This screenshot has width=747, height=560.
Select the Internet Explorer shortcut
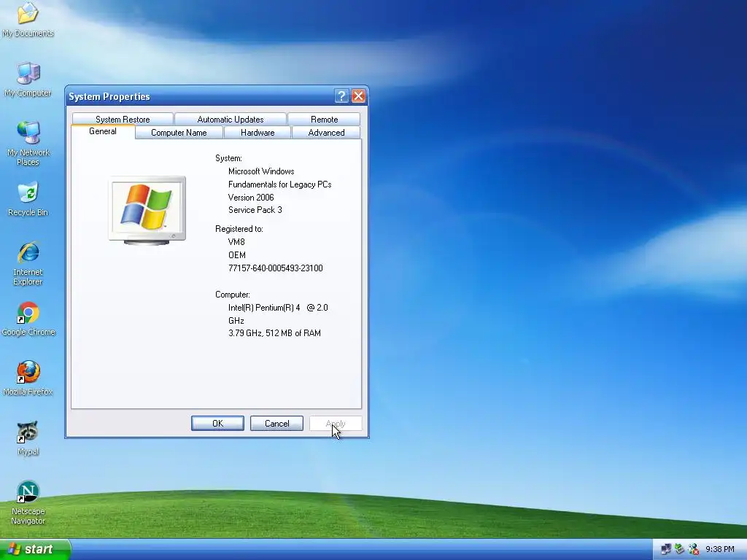(x=28, y=263)
